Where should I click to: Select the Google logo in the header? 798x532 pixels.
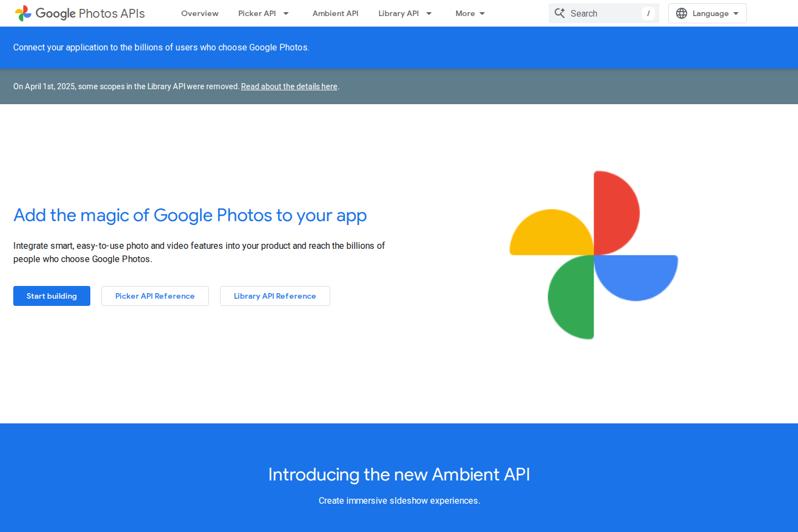click(x=54, y=13)
